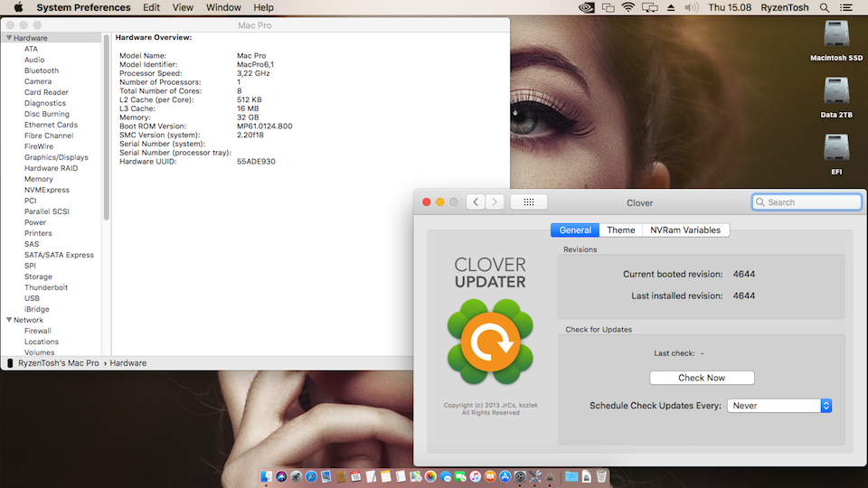This screenshot has width=868, height=488.
Task: Open Photos colorful flower icon in Dock
Action: point(430,476)
